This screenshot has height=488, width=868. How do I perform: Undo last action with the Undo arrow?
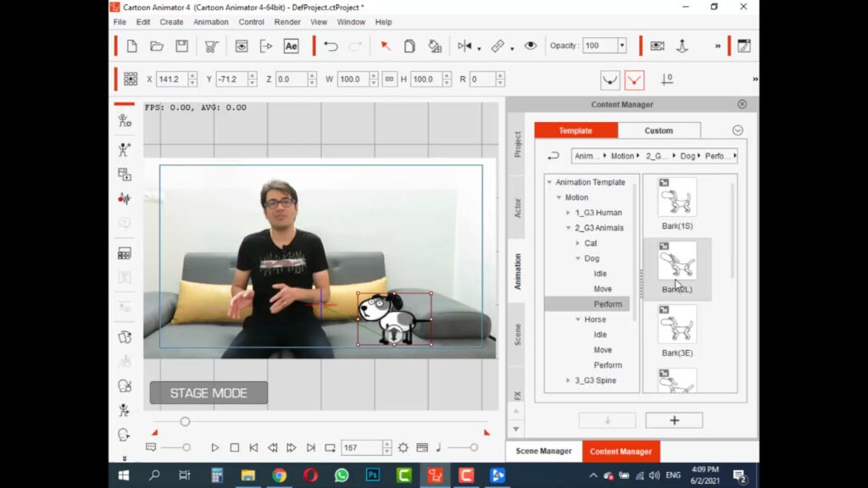pos(331,46)
